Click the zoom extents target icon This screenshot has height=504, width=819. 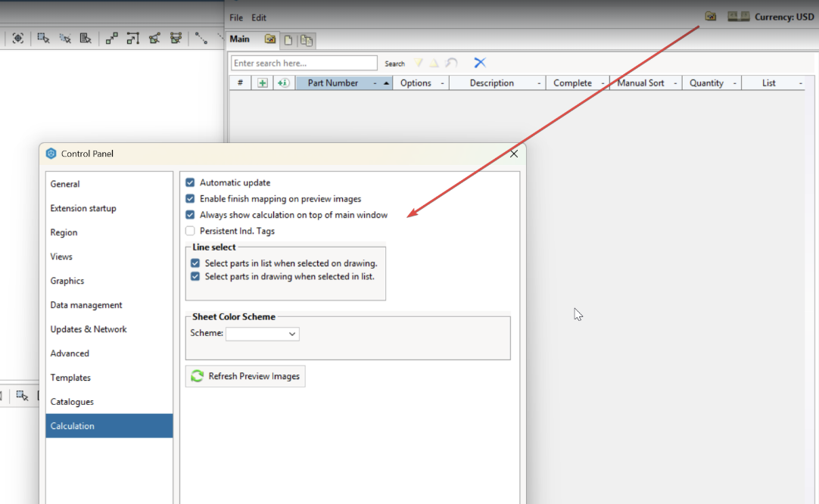(17, 38)
